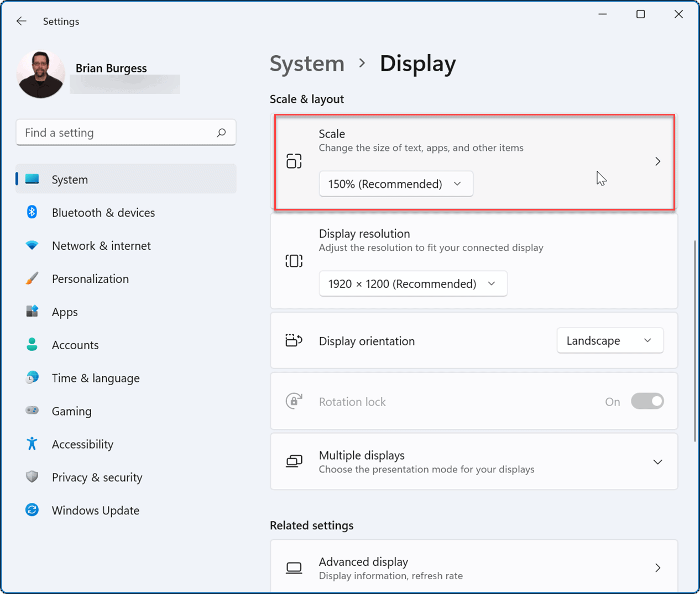Open Advanced display settings

pyautogui.click(x=474, y=567)
